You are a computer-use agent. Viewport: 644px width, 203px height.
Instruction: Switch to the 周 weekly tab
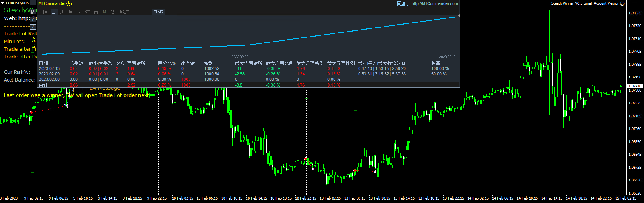62,12
